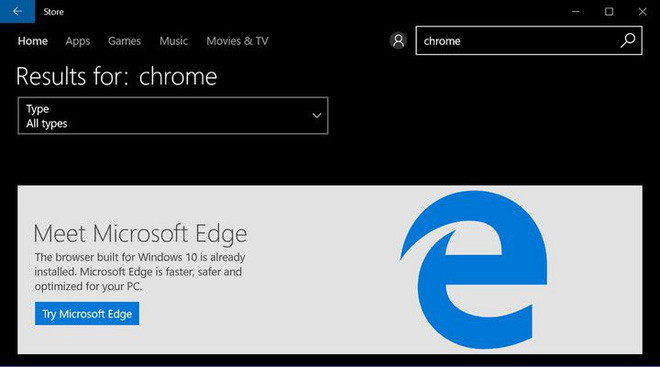Open the Music tab
Image resolution: width=660 pixels, height=367 pixels.
[x=173, y=41]
